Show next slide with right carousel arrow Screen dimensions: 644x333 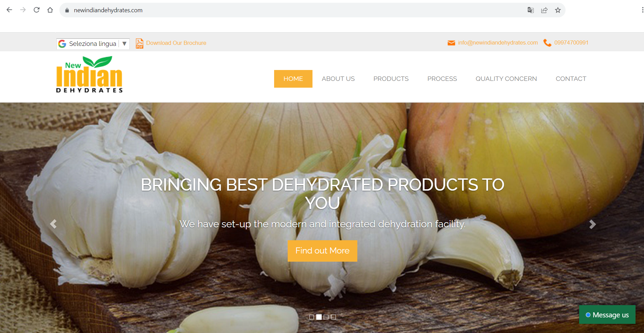tap(592, 224)
